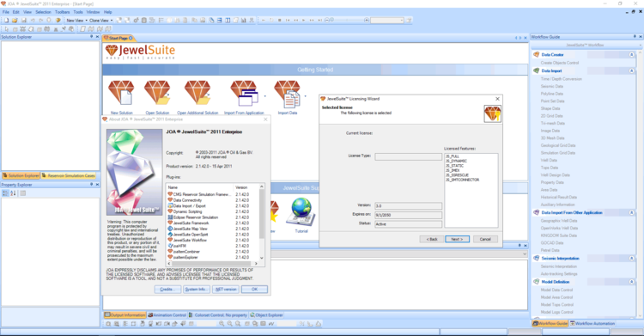Screen dimensions: 644x336
Task: Click the slider minus icon in toolbar
Action: (327, 20)
